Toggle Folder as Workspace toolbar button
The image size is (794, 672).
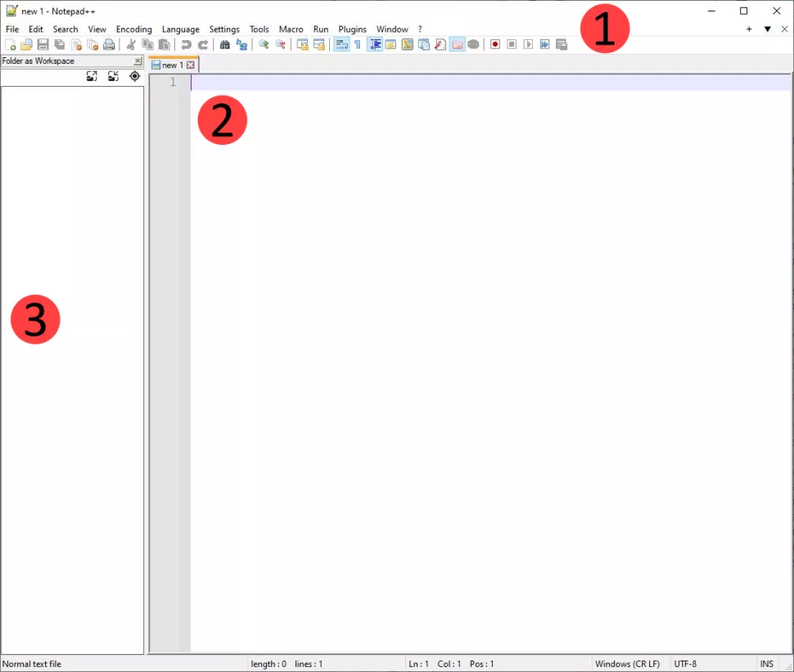point(457,44)
